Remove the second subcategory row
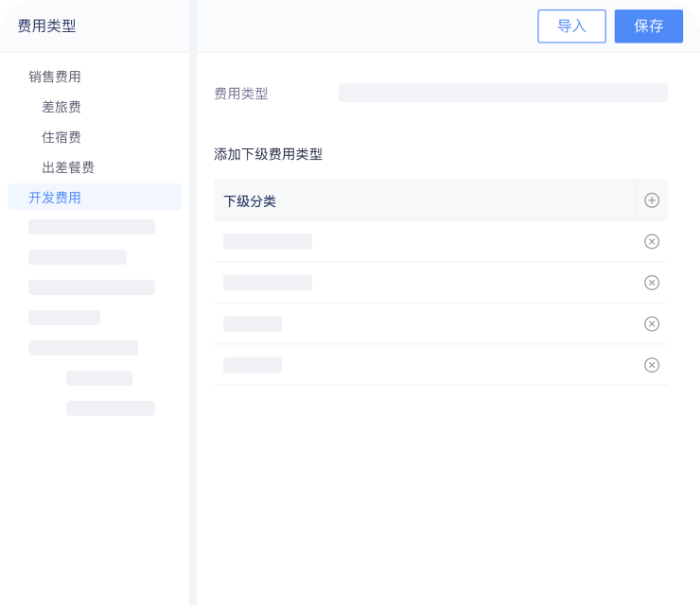 (652, 283)
